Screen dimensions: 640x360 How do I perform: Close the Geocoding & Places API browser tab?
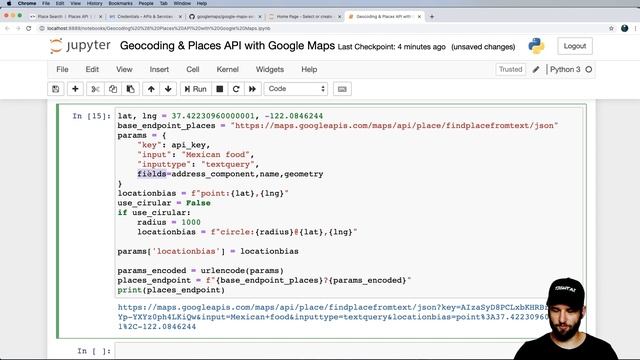[419, 17]
